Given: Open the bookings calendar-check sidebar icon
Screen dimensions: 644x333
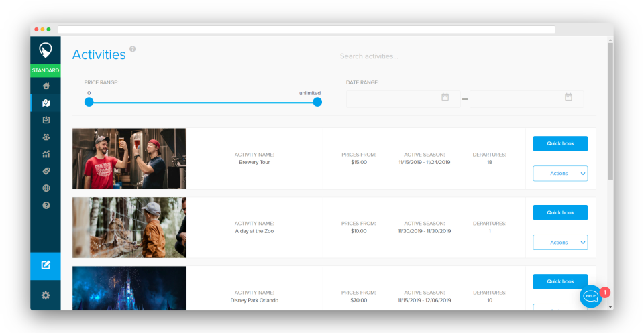Looking at the screenshot, I should 46,120.
